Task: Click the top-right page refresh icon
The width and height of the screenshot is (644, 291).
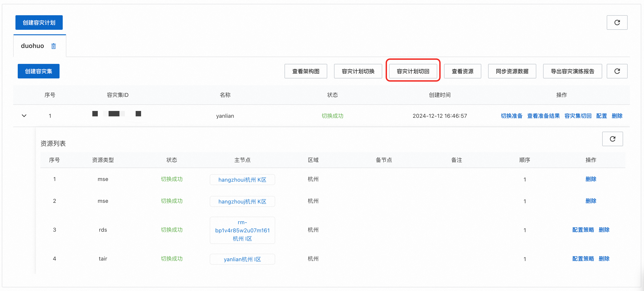Action: 617,23
